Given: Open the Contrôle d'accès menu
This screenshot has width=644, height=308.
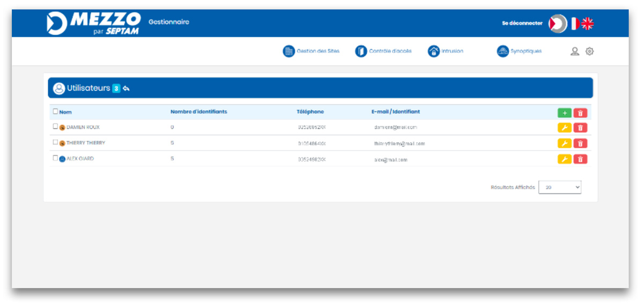Looking at the screenshot, I should pyautogui.click(x=384, y=52).
